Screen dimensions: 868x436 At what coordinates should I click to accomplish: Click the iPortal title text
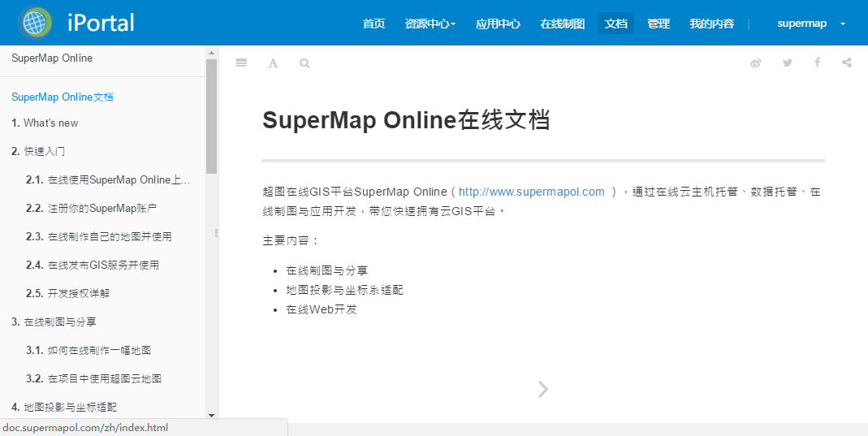101,23
